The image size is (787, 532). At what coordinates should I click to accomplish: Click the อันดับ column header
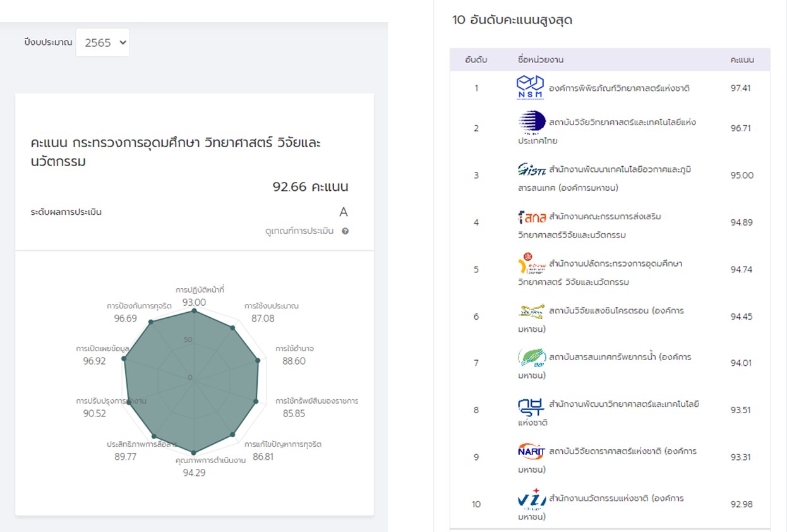click(476, 60)
